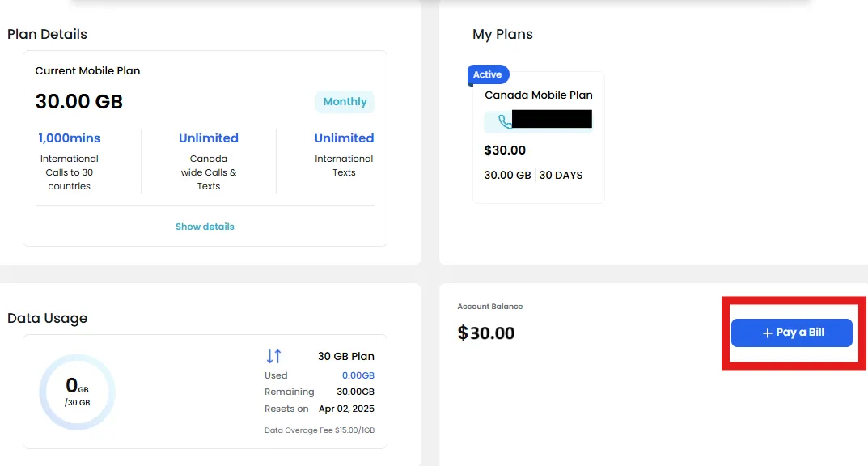Click the 30 DAYS plan duration text
This screenshot has height=466, width=868.
(x=561, y=175)
